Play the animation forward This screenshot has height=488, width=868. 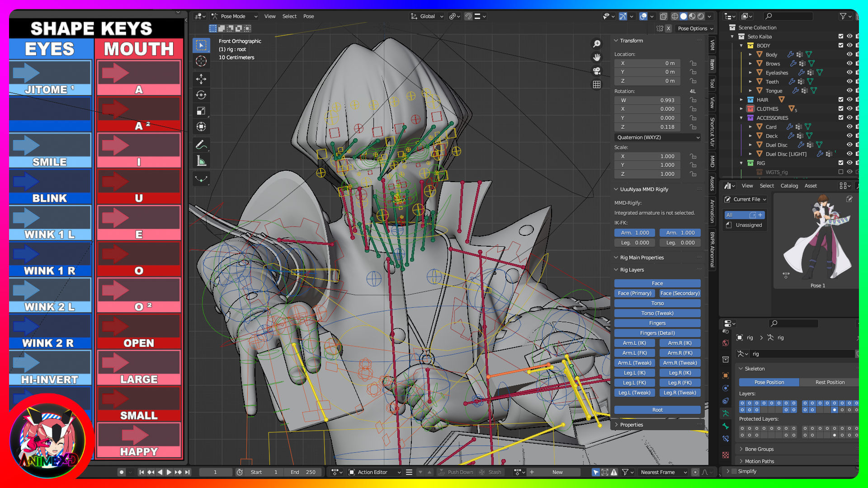point(169,472)
